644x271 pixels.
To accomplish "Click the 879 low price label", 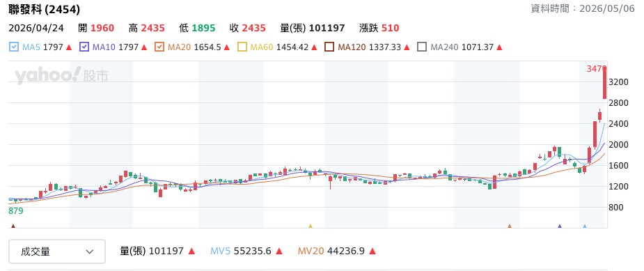I will pyautogui.click(x=15, y=211).
